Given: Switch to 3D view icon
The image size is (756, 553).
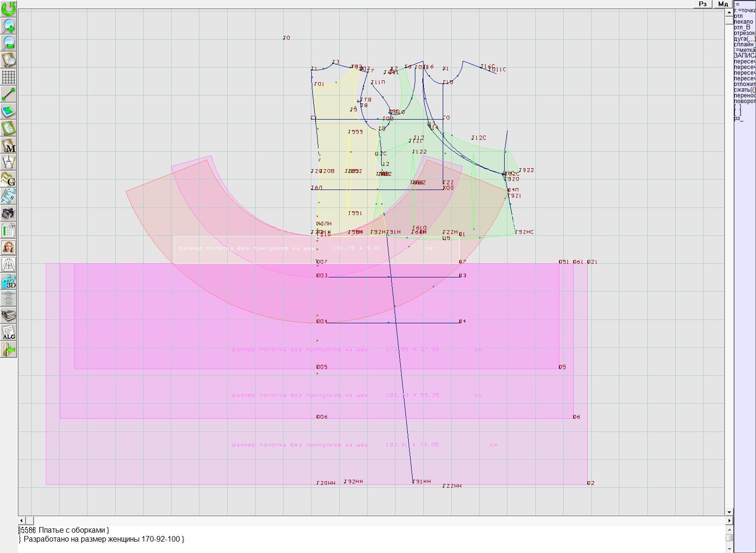Looking at the screenshot, I should click(9, 281).
